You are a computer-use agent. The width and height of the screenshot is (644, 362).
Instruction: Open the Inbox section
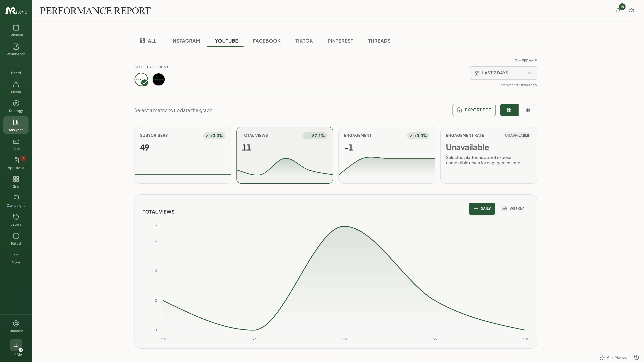tap(16, 144)
